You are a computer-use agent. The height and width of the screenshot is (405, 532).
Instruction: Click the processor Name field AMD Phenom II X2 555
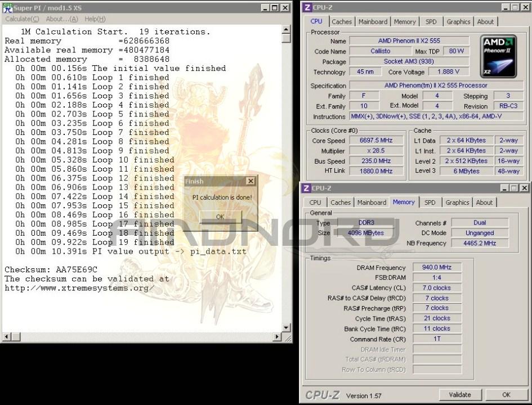pos(409,40)
